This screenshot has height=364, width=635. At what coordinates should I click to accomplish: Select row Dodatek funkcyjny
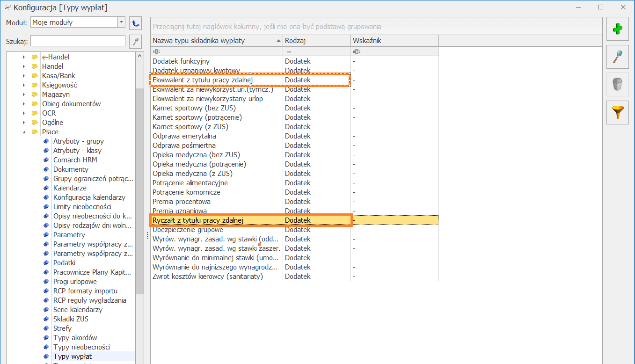(294, 61)
